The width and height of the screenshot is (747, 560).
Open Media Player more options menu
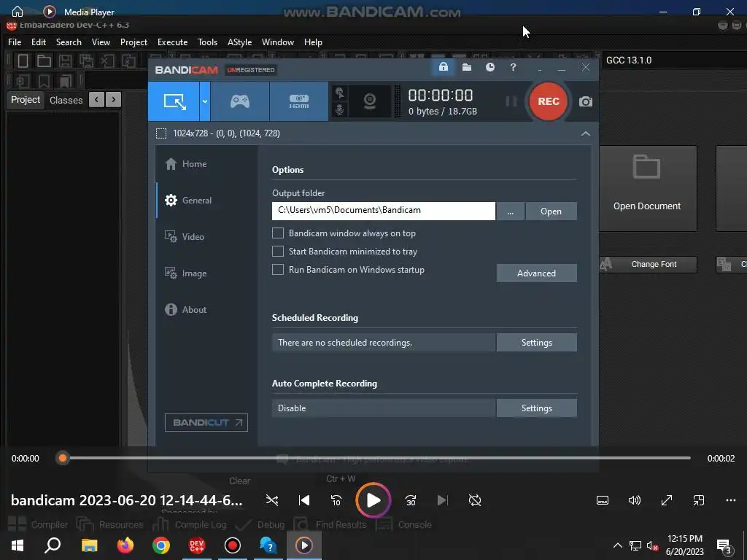(x=730, y=500)
